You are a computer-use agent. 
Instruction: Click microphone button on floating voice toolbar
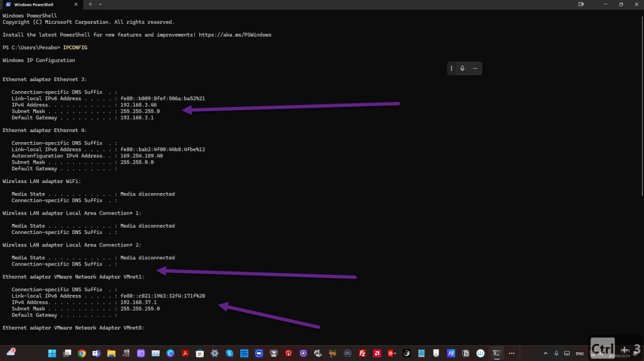tap(462, 69)
